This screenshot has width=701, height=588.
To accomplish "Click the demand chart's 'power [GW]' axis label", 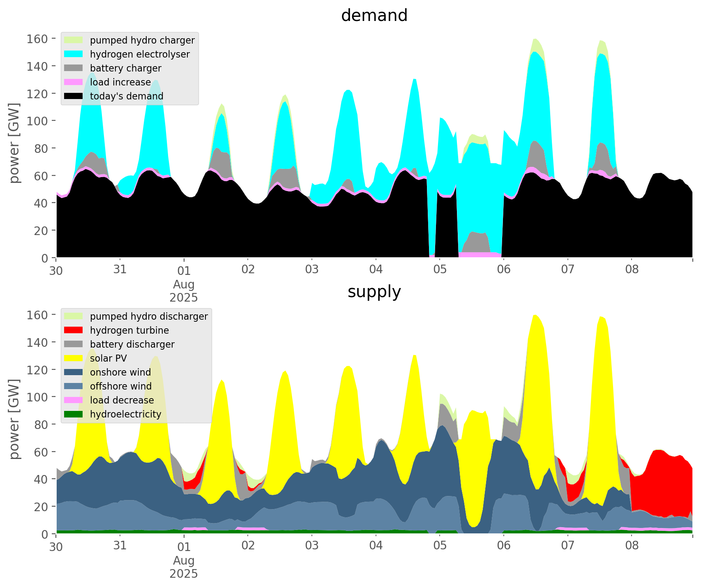I will 14,143.
